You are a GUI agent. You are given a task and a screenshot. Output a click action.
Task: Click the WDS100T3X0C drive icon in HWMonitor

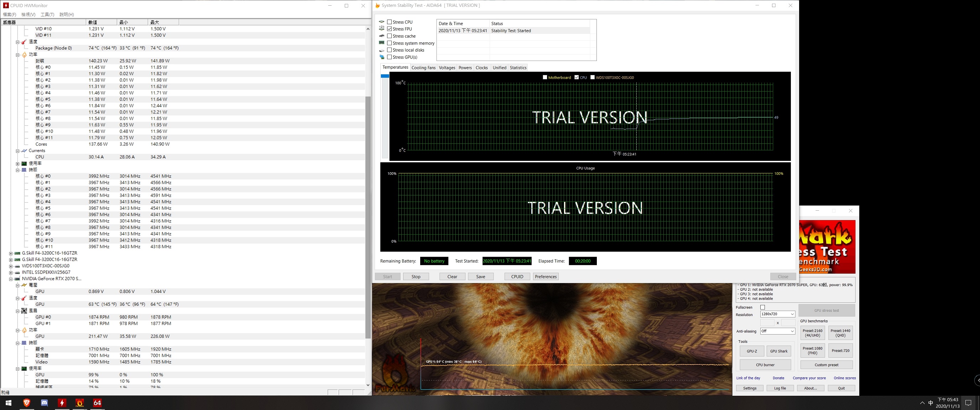coord(17,266)
